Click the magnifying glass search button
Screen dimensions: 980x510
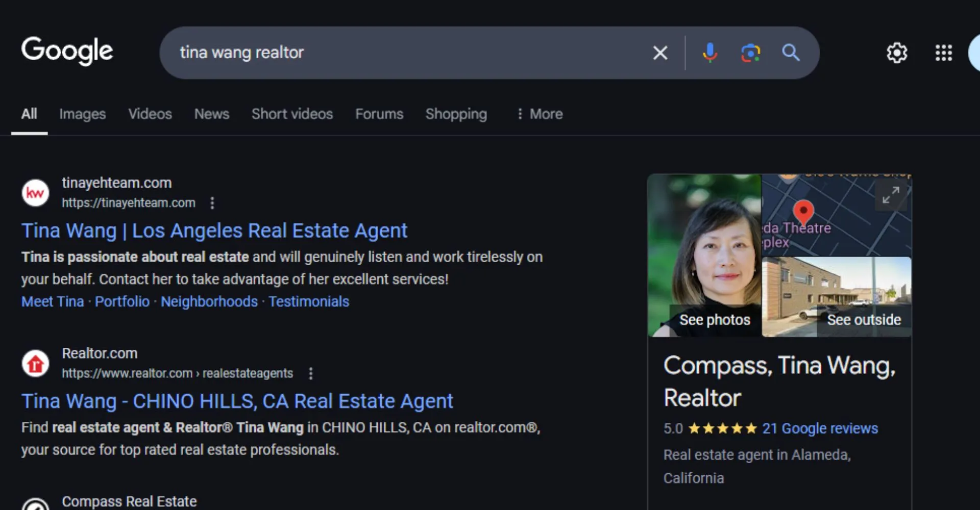(791, 53)
